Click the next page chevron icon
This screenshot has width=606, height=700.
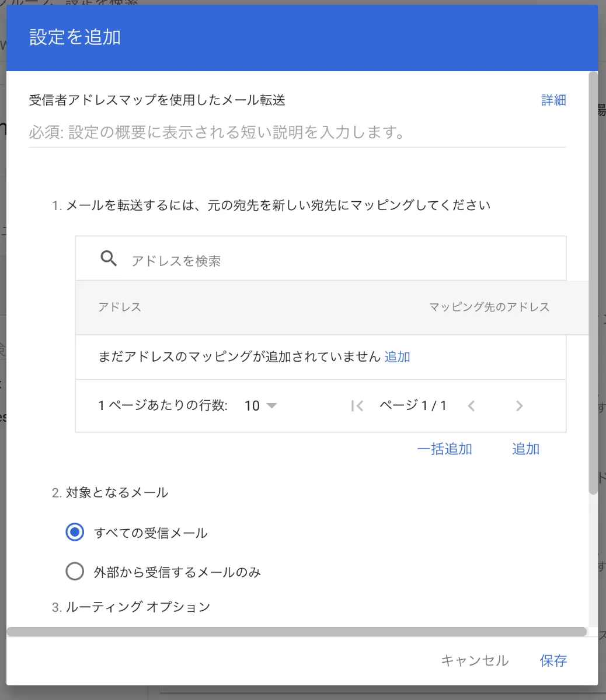[x=519, y=406]
